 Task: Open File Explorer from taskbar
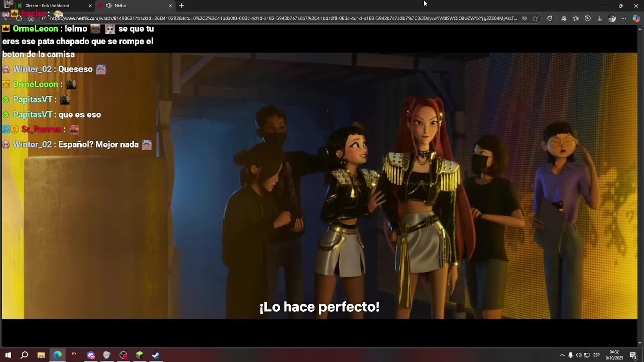pyautogui.click(x=41, y=355)
